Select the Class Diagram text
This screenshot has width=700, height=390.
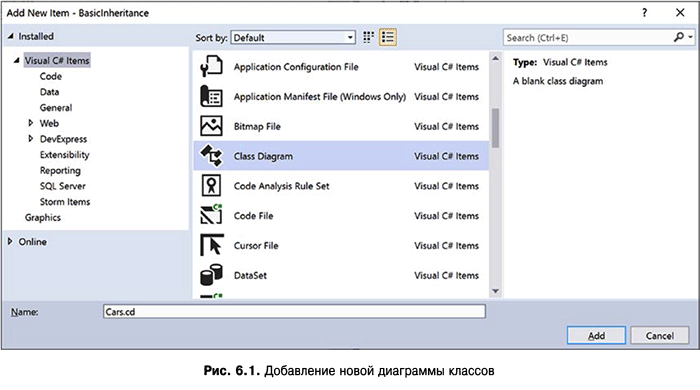(263, 156)
